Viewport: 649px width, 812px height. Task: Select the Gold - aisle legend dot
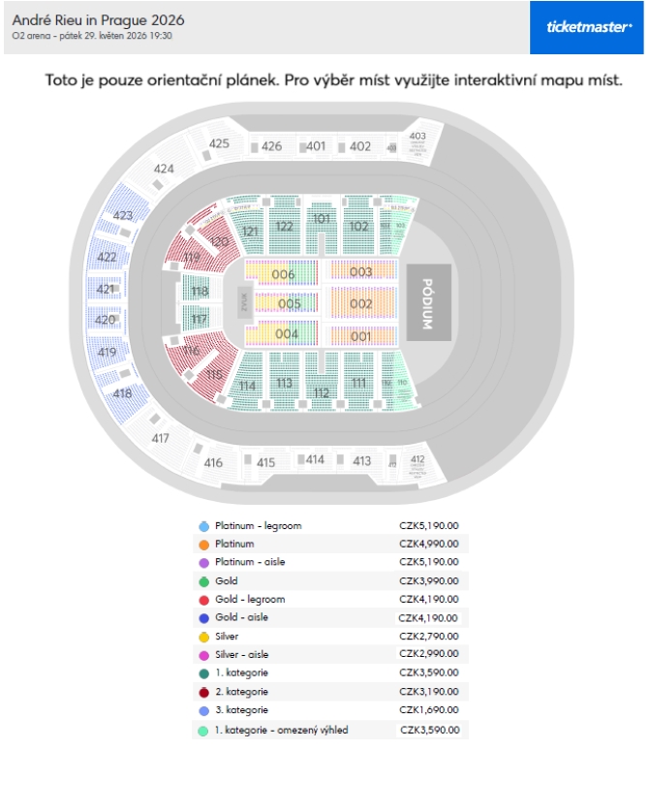[204, 618]
